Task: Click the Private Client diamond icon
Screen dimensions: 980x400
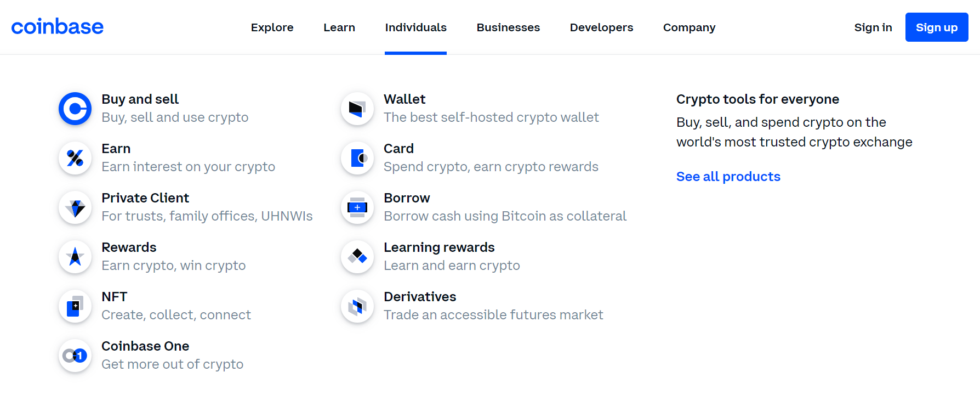Action: (75, 207)
